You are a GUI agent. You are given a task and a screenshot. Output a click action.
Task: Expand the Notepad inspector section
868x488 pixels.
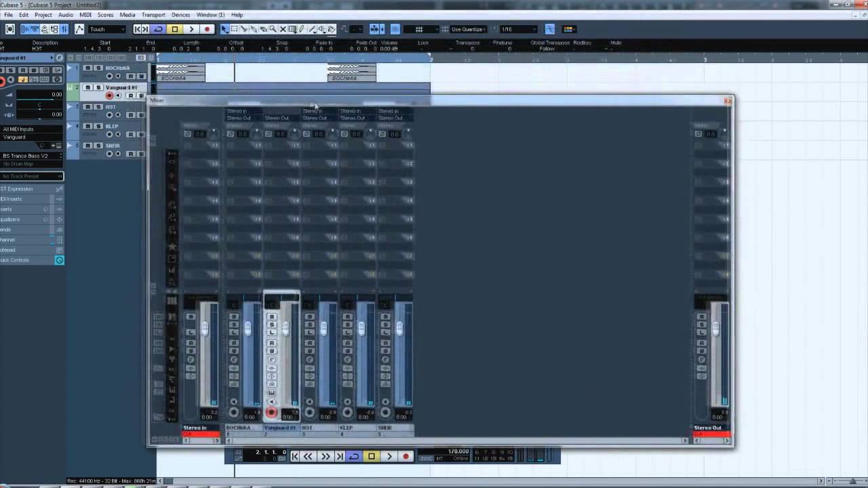(x=32, y=250)
